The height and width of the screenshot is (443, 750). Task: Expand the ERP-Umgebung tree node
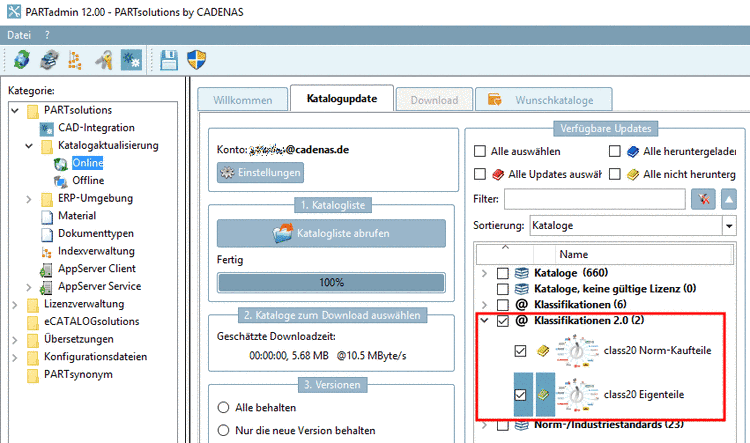tap(29, 199)
